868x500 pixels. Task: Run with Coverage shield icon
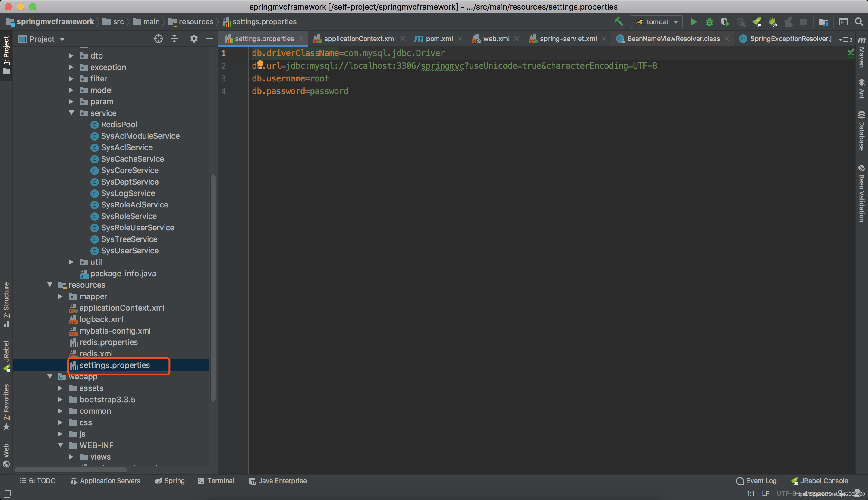click(725, 22)
